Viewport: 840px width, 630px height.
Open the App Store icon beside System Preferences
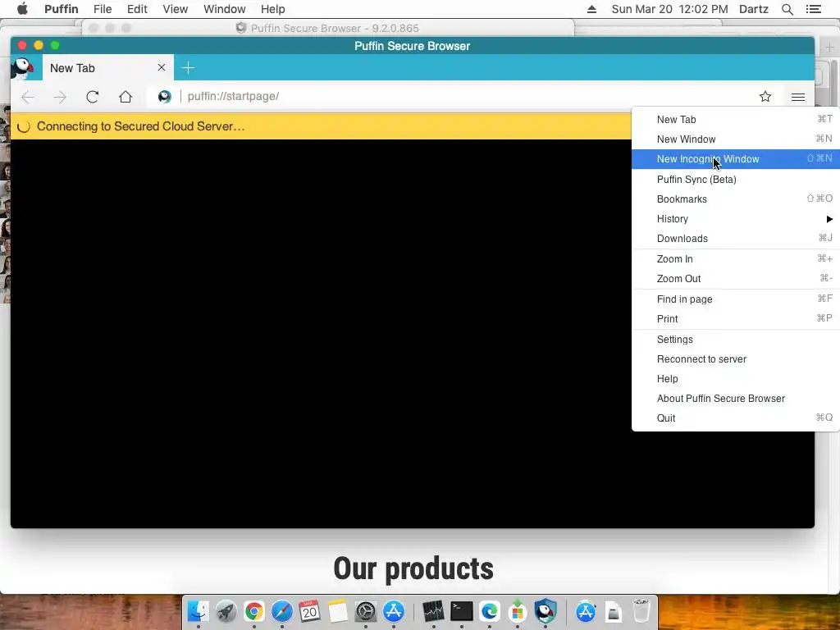pos(393,611)
